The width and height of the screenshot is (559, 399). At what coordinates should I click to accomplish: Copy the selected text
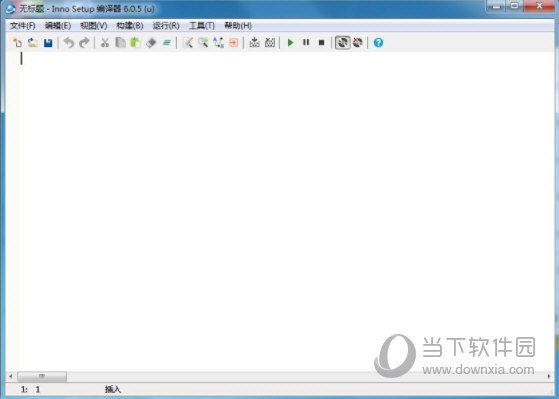pos(120,43)
